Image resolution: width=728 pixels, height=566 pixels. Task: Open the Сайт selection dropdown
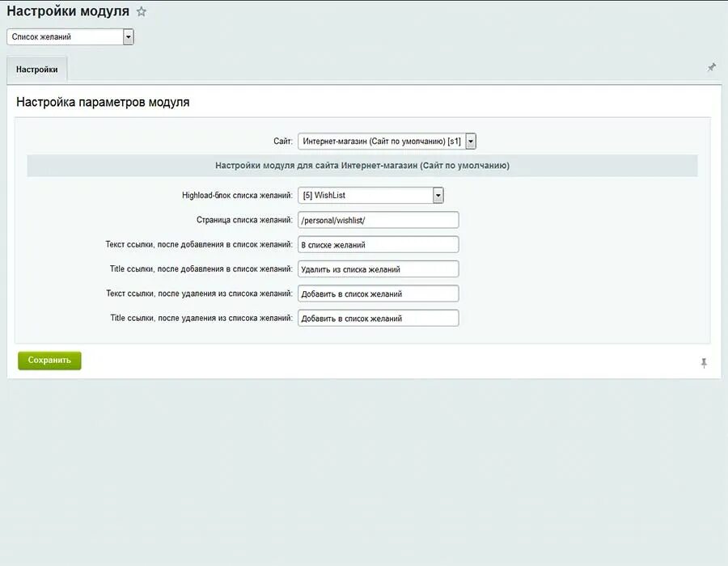coord(387,141)
